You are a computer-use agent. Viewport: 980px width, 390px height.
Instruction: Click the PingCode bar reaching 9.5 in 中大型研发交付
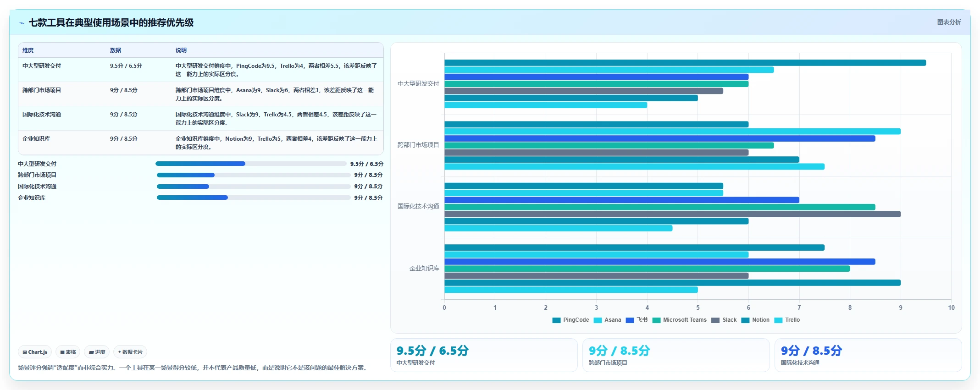pos(685,63)
